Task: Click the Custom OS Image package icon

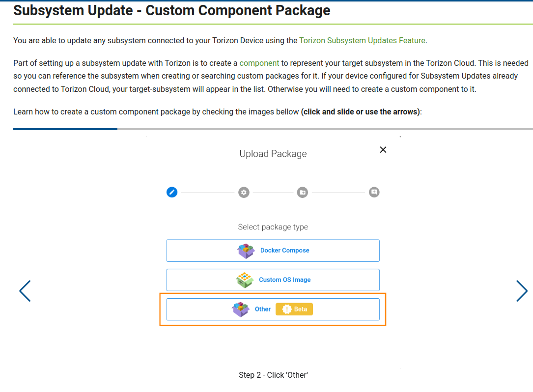Action: tap(245, 280)
